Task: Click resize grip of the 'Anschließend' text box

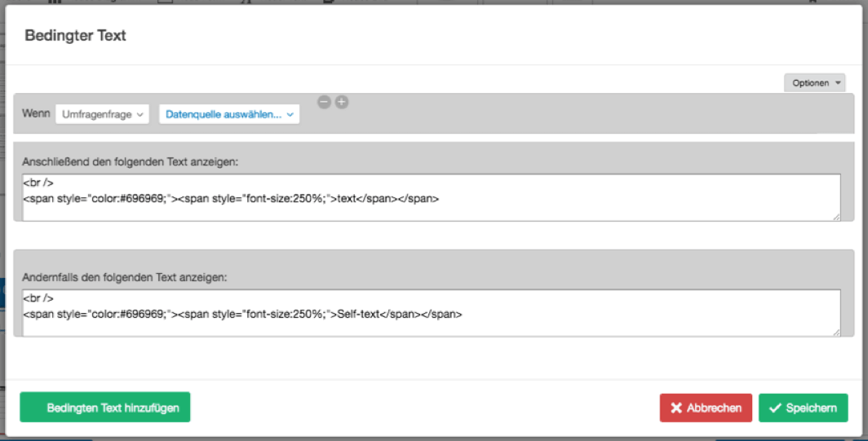Action: point(835,216)
